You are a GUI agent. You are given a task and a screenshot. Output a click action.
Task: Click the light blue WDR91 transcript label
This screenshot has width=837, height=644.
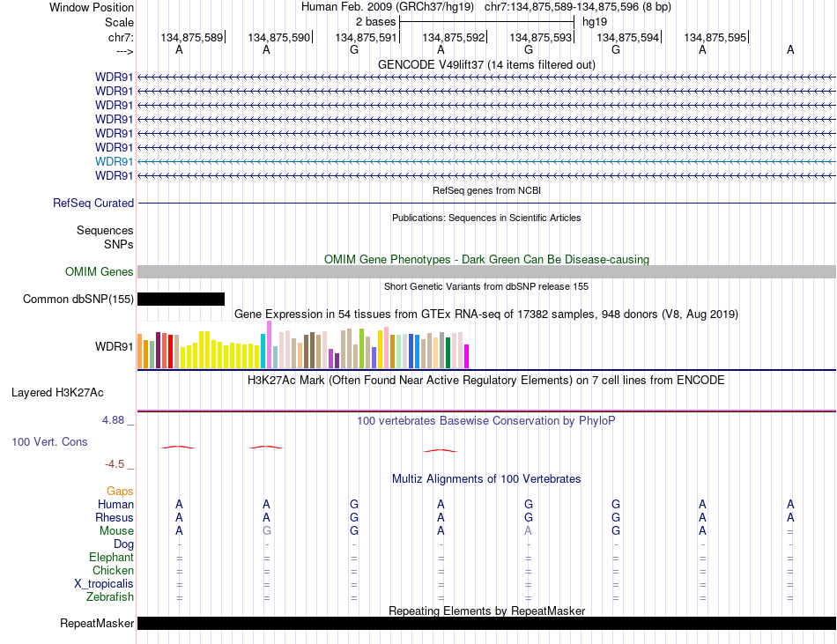click(114, 161)
